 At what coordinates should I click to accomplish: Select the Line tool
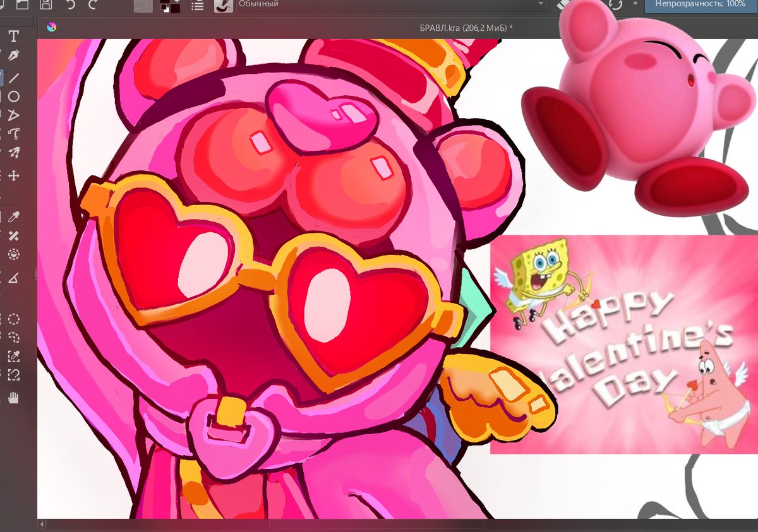coord(13,78)
